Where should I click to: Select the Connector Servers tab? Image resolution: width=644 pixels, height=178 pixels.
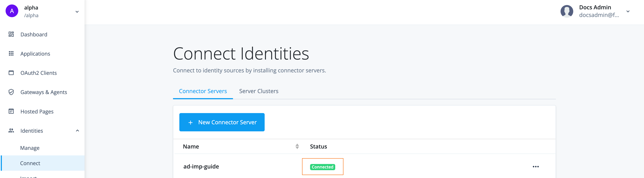(x=203, y=91)
